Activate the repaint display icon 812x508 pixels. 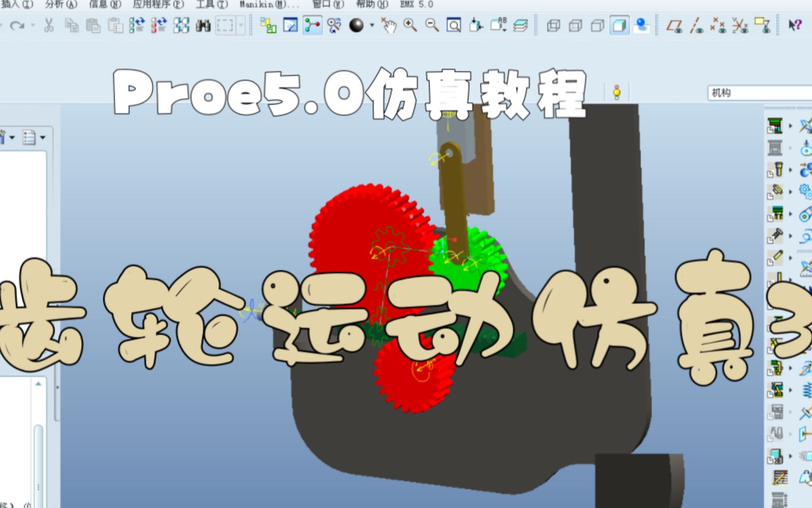(x=290, y=24)
